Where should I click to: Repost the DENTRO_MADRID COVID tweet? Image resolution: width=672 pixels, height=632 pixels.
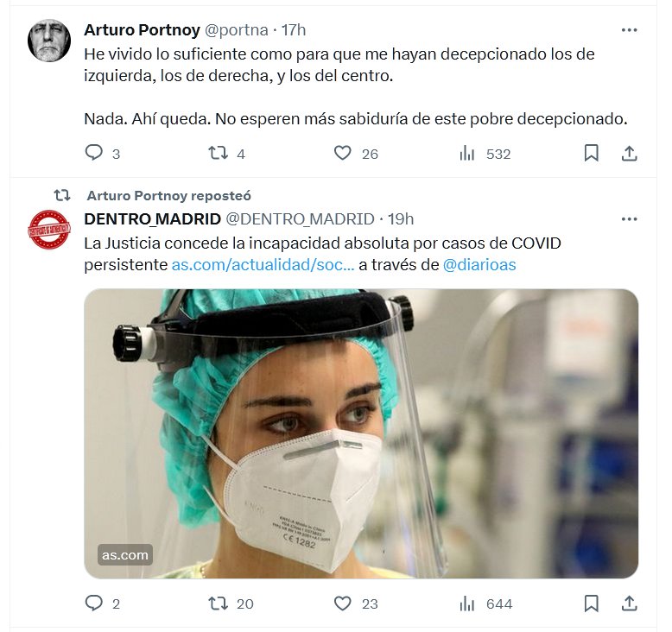[x=219, y=604]
